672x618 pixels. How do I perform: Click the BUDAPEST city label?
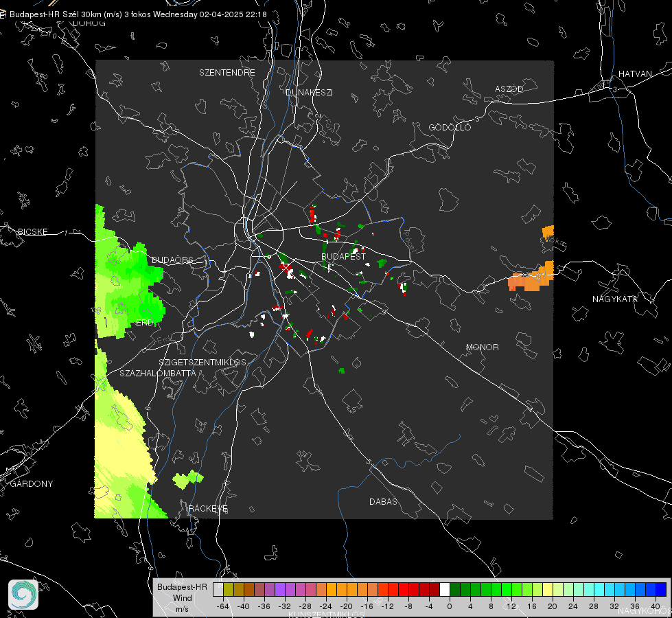[344, 256]
